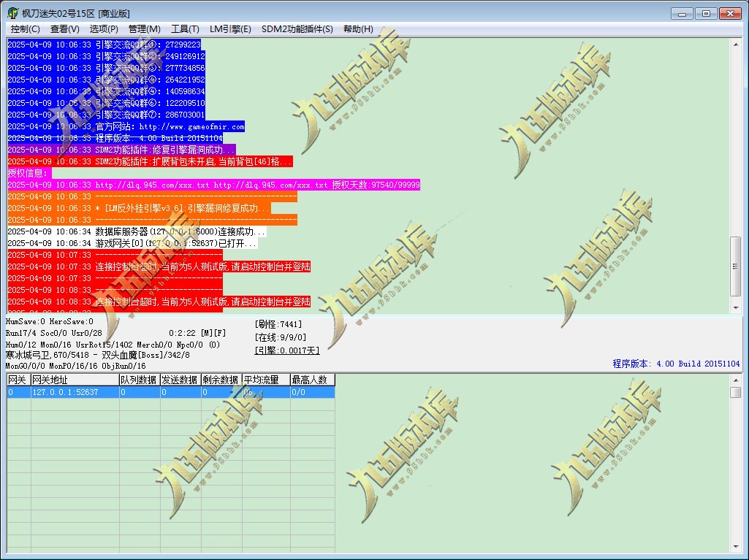Open the 管理(M) menu
The height and width of the screenshot is (560, 749).
pyautogui.click(x=144, y=29)
